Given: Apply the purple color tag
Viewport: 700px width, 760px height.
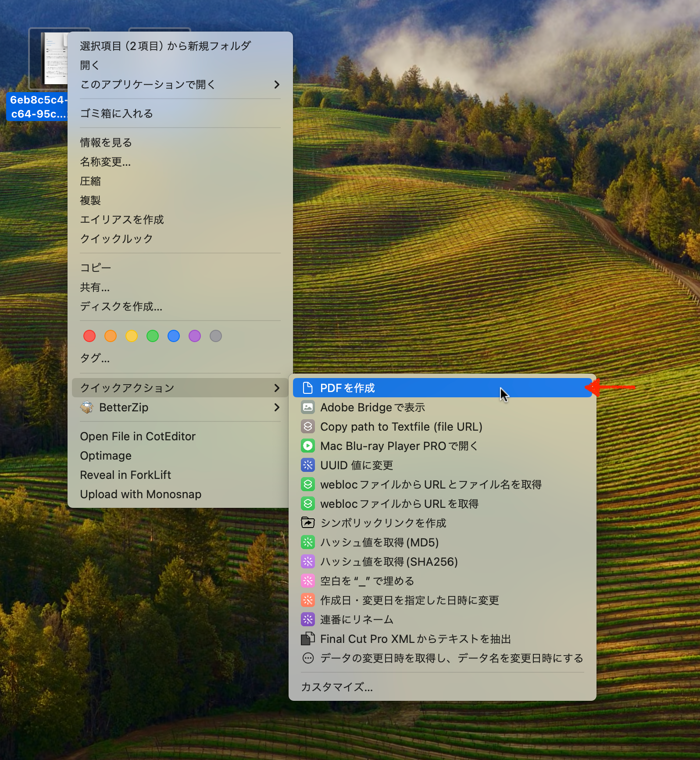Looking at the screenshot, I should tap(195, 336).
